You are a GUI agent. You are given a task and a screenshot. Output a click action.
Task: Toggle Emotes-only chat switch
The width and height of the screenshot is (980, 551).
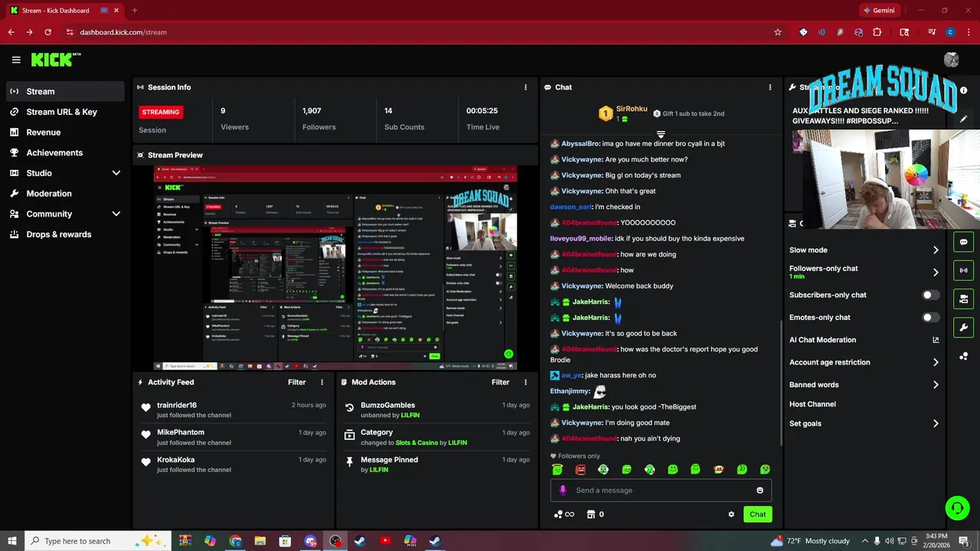click(x=930, y=317)
